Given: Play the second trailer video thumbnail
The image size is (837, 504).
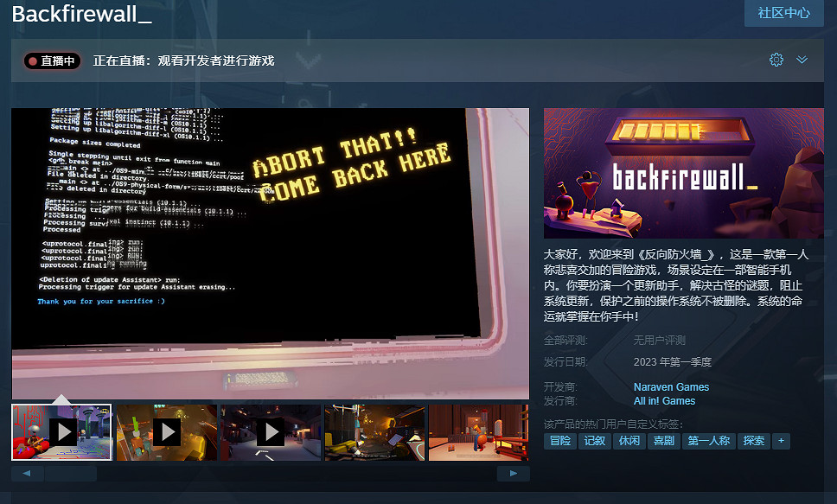Looking at the screenshot, I should (166, 431).
